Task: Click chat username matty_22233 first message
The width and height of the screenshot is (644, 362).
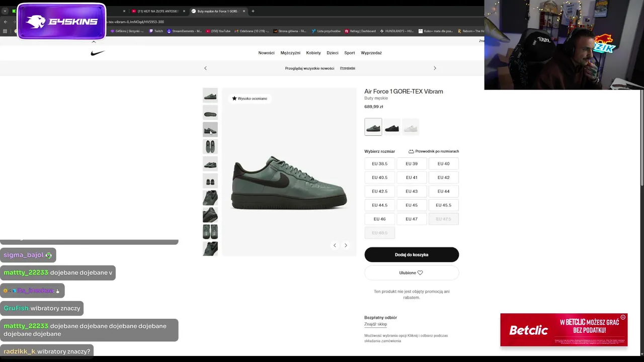Action: tap(26, 273)
